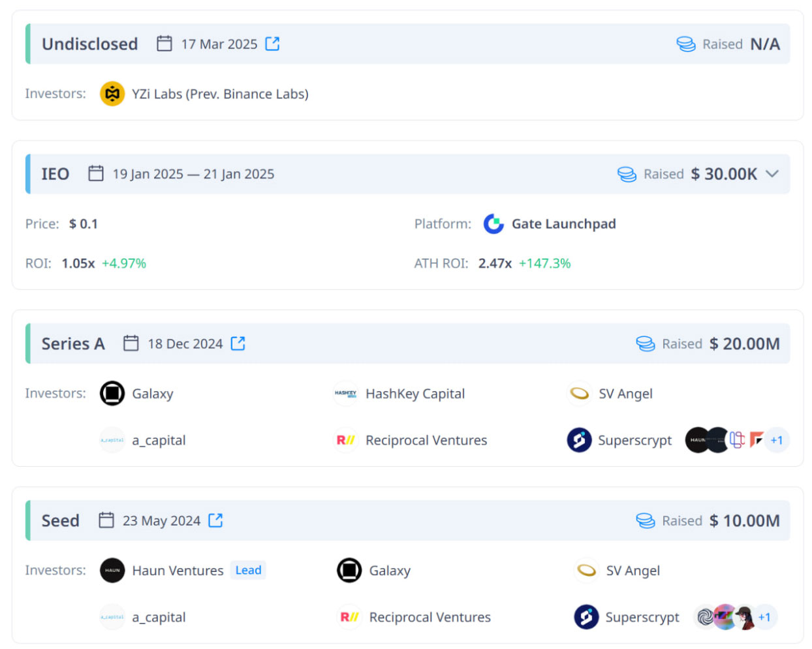This screenshot has width=812, height=649.
Task: Open the Gate Launchpad platform link
Action: tap(564, 224)
